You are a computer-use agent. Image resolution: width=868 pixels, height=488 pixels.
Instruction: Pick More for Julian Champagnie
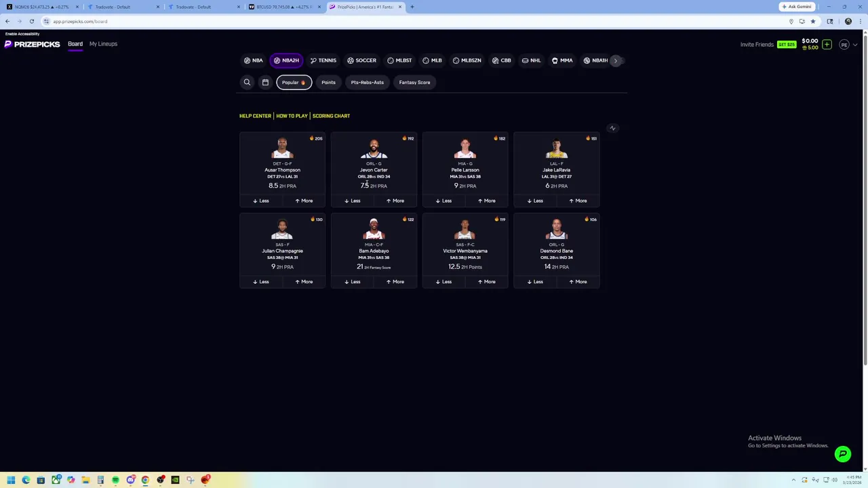pyautogui.click(x=303, y=281)
